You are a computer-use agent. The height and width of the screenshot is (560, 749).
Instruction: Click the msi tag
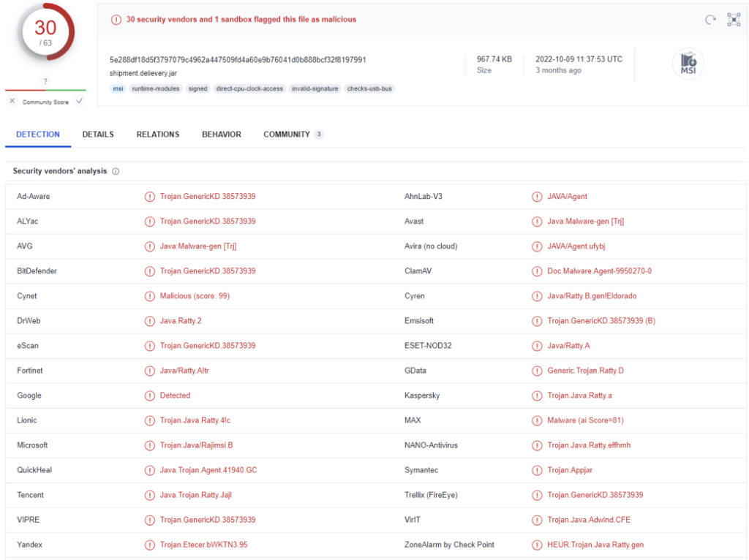pyautogui.click(x=118, y=88)
